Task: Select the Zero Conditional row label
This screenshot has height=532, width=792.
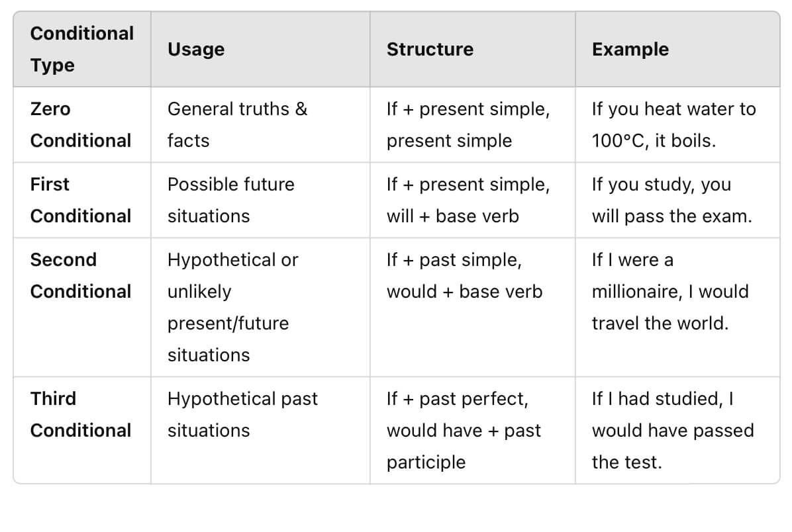Action: (81, 124)
